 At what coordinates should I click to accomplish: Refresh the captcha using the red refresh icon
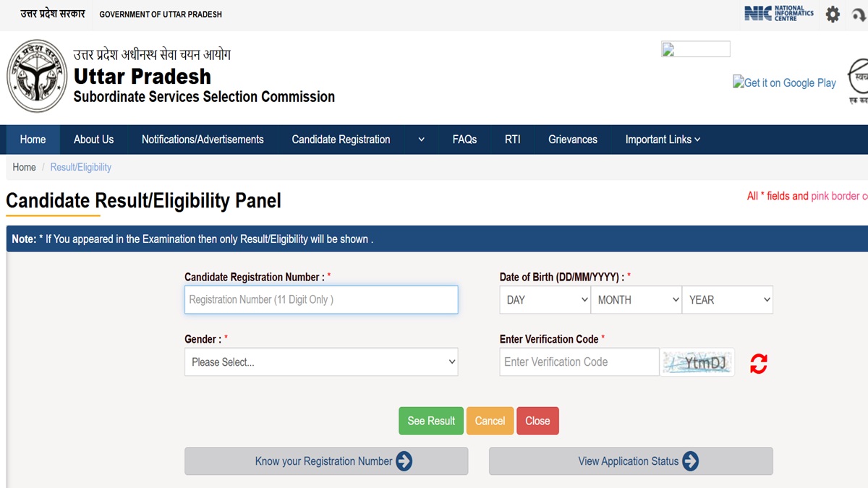click(757, 364)
